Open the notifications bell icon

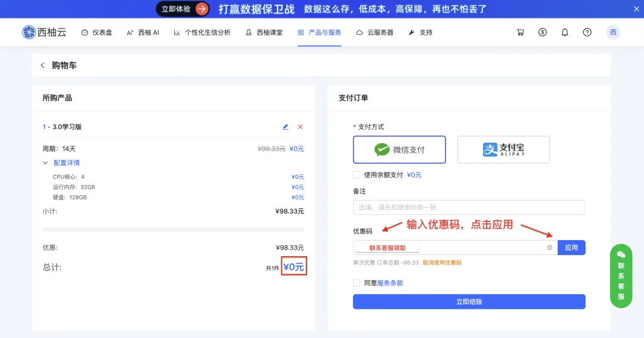(565, 32)
